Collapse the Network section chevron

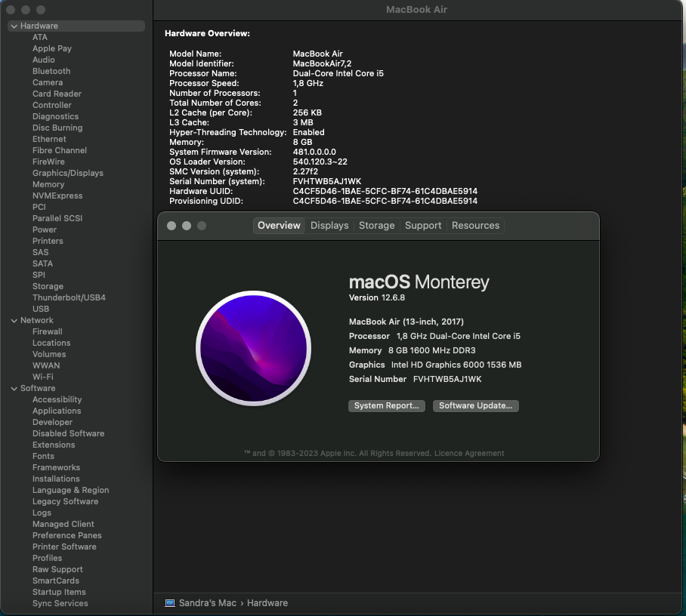14,321
